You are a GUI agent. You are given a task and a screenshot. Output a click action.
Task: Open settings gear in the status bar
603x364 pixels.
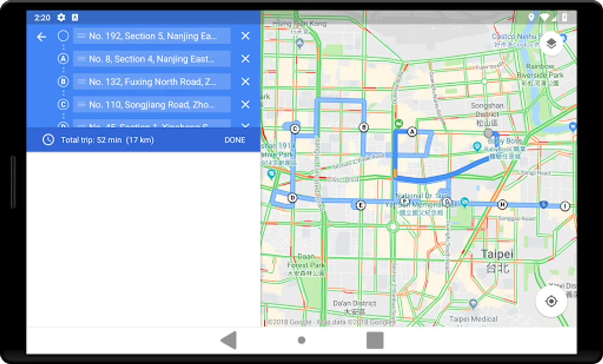click(x=61, y=17)
